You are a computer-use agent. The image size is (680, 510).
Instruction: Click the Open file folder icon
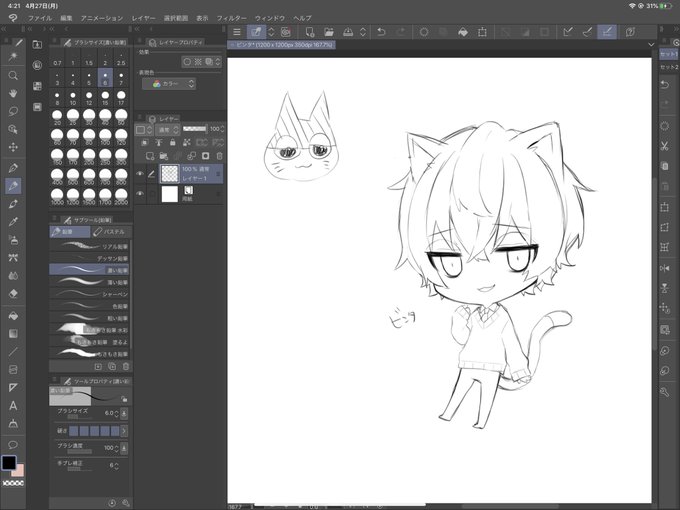pos(329,32)
